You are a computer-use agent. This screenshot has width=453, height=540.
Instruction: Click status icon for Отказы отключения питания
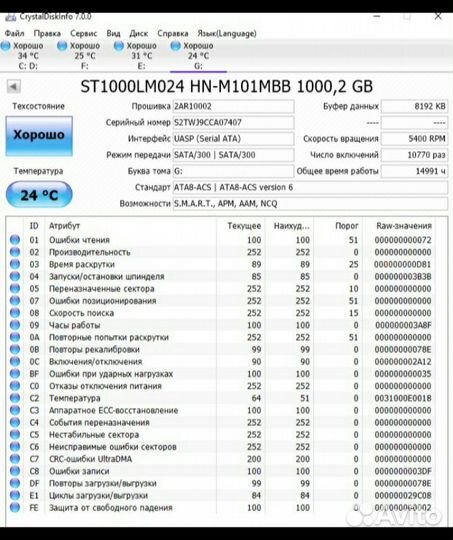coord(15,386)
